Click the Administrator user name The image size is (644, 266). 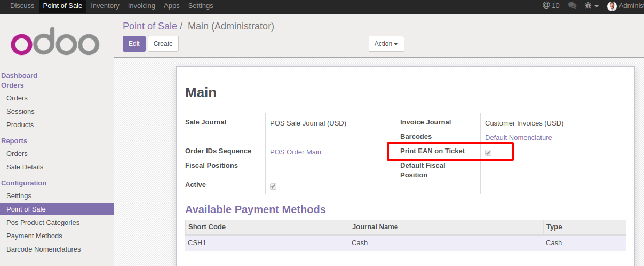pos(631,6)
